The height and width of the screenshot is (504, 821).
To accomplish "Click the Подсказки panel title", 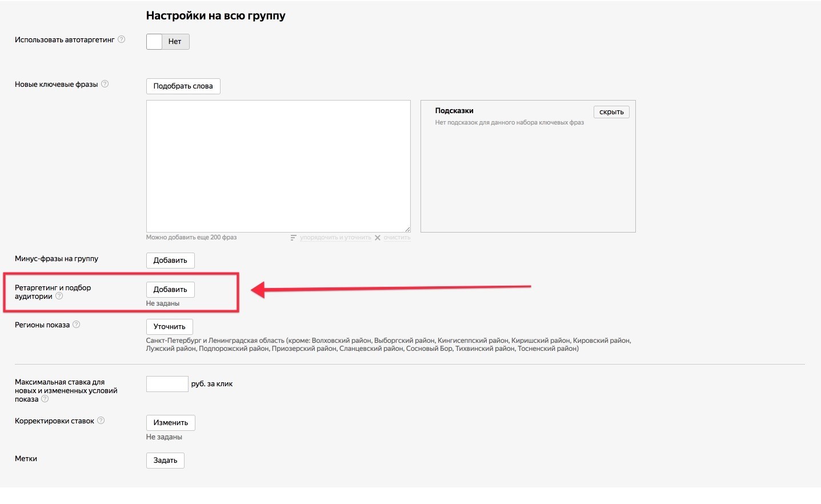I will (454, 111).
